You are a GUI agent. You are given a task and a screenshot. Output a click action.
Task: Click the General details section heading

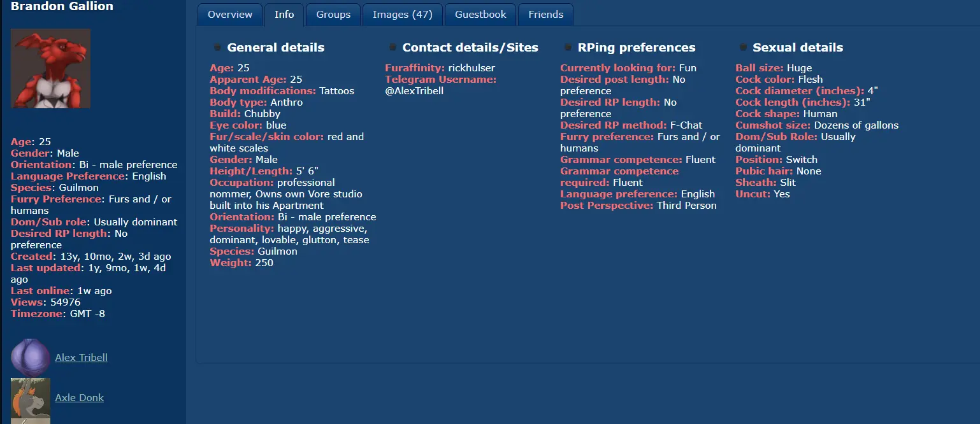(x=276, y=48)
